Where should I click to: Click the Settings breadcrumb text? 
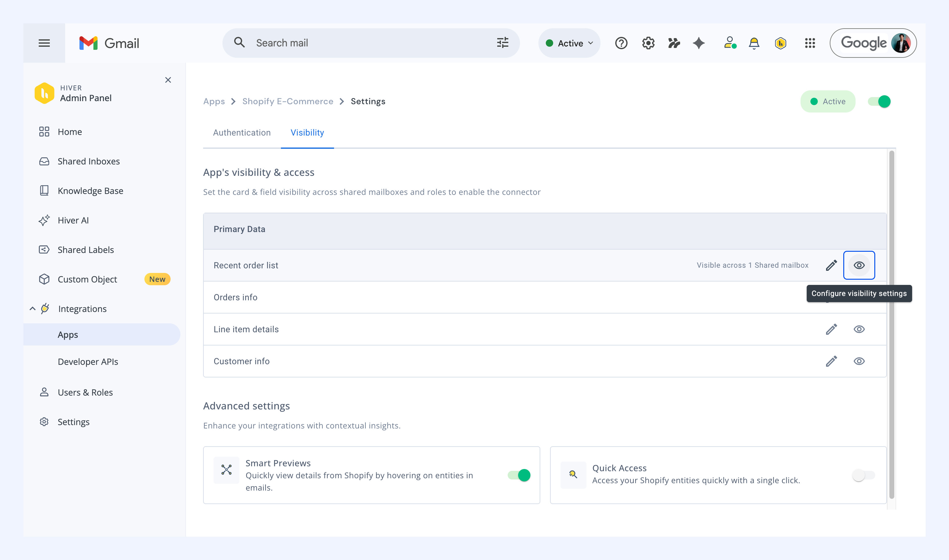(368, 101)
